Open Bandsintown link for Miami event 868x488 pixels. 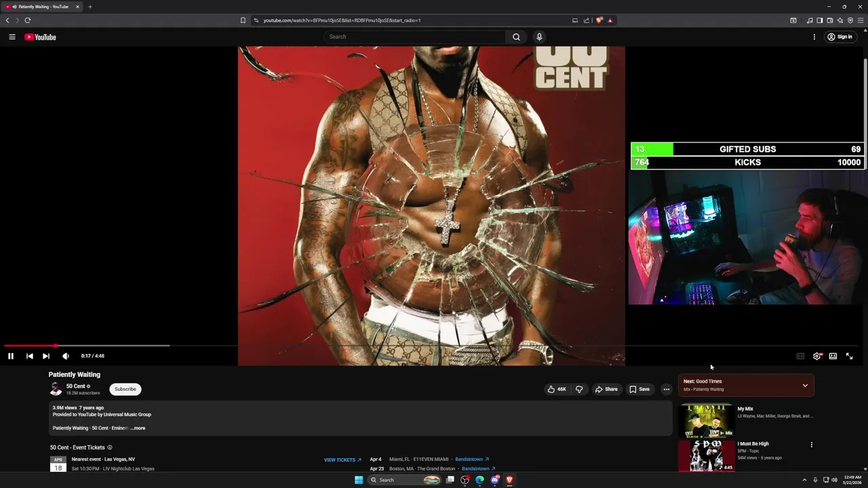pyautogui.click(x=472, y=460)
